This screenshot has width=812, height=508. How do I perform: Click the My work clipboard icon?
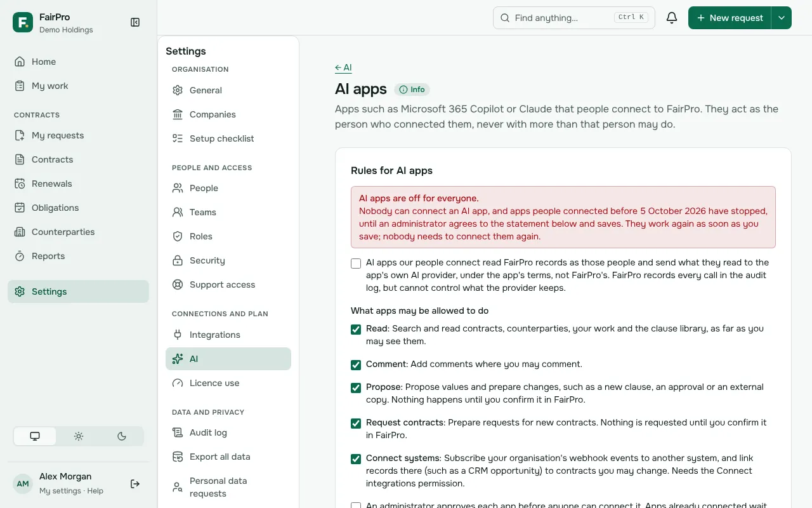pyautogui.click(x=20, y=86)
